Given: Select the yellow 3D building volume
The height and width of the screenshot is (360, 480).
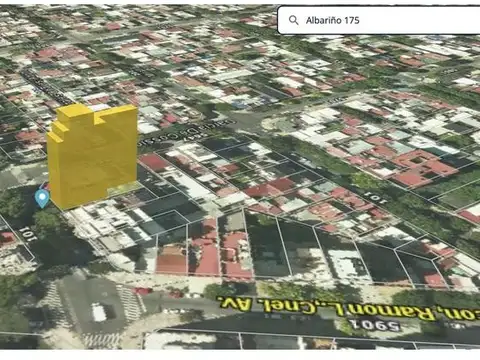Looking at the screenshot, I should 92,157.
